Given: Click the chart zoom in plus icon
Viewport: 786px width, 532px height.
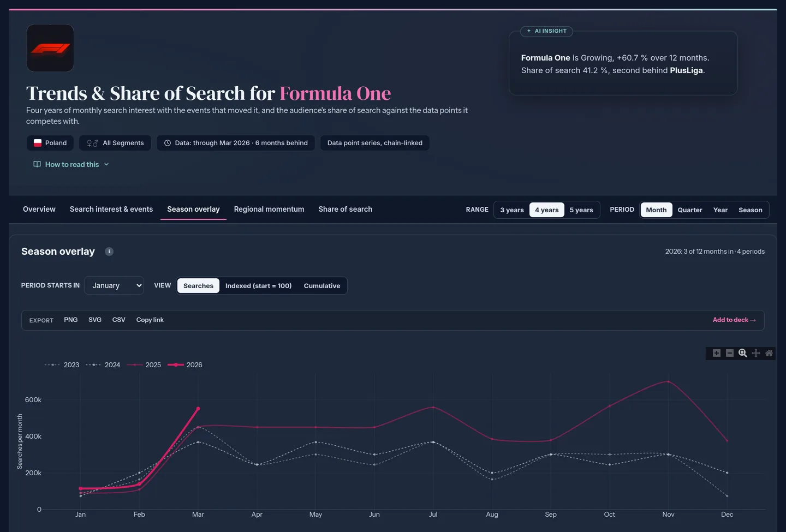Looking at the screenshot, I should point(717,353).
